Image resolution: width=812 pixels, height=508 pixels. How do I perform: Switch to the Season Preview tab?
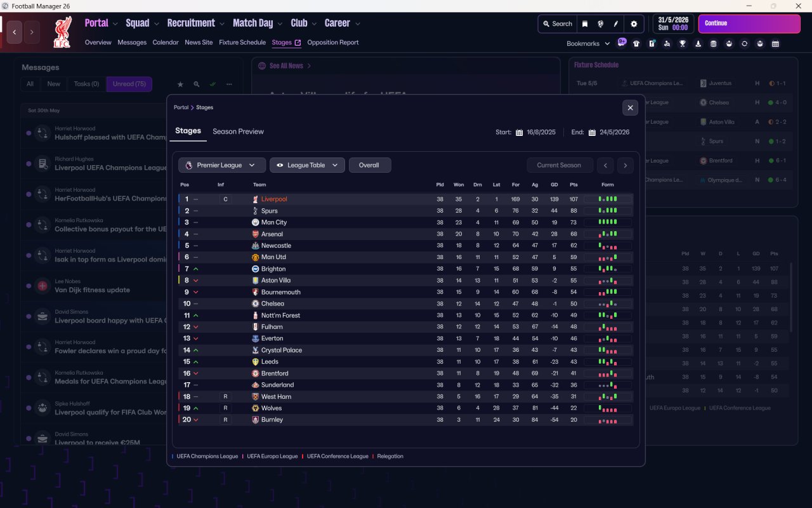[238, 131]
